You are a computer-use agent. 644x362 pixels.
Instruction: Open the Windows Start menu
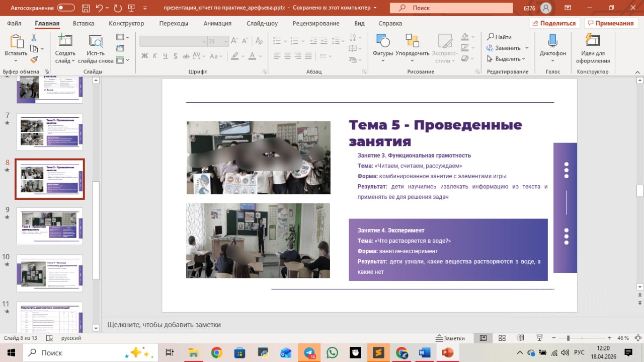(11, 352)
